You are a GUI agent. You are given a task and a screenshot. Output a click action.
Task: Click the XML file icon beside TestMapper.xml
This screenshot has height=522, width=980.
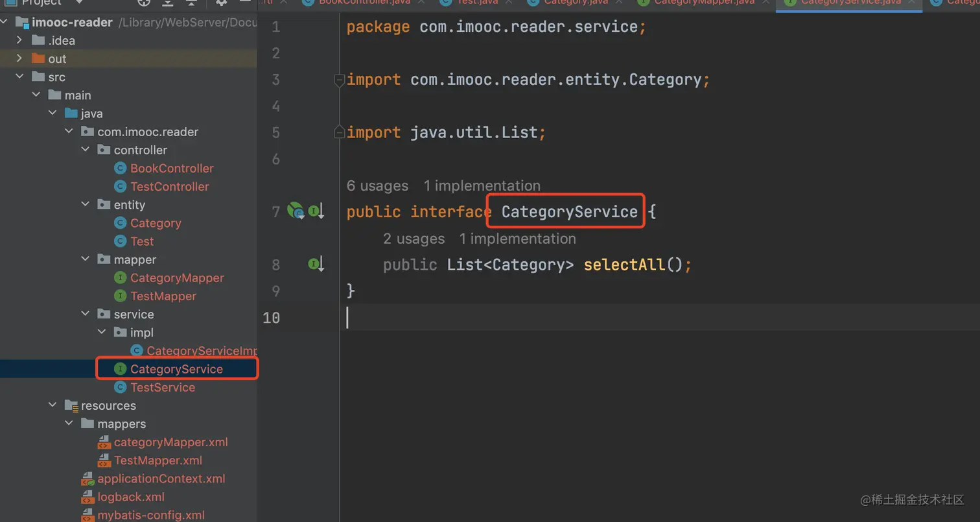point(104,460)
